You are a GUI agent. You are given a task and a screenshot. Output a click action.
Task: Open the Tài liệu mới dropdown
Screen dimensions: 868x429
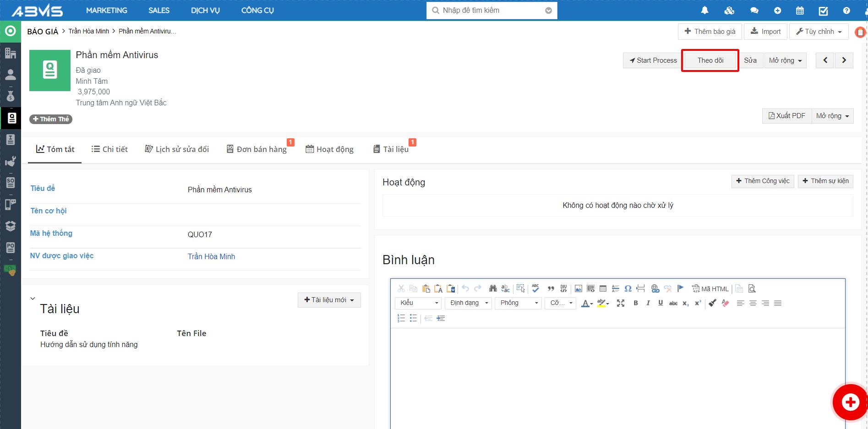coord(329,300)
